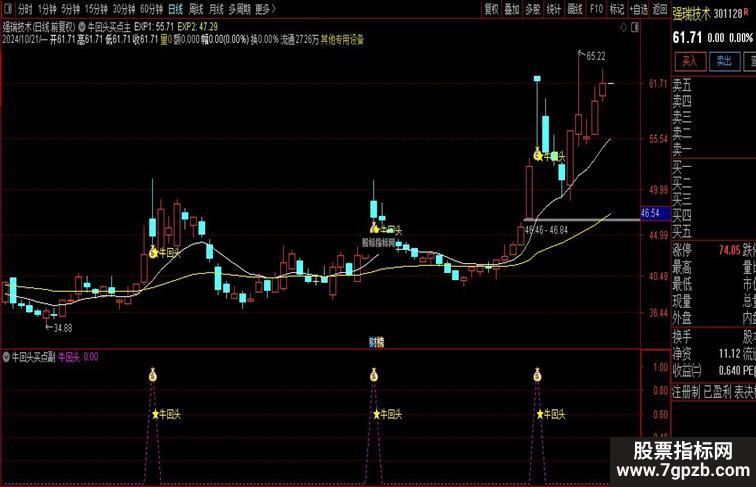The image size is (756, 487).
Task: Toggle the left sidebar panel icon
Action: point(8,9)
